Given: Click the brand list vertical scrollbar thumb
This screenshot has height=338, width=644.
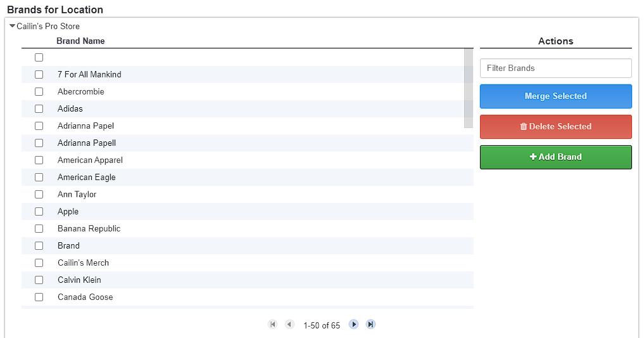Looking at the screenshot, I should click(468, 88).
